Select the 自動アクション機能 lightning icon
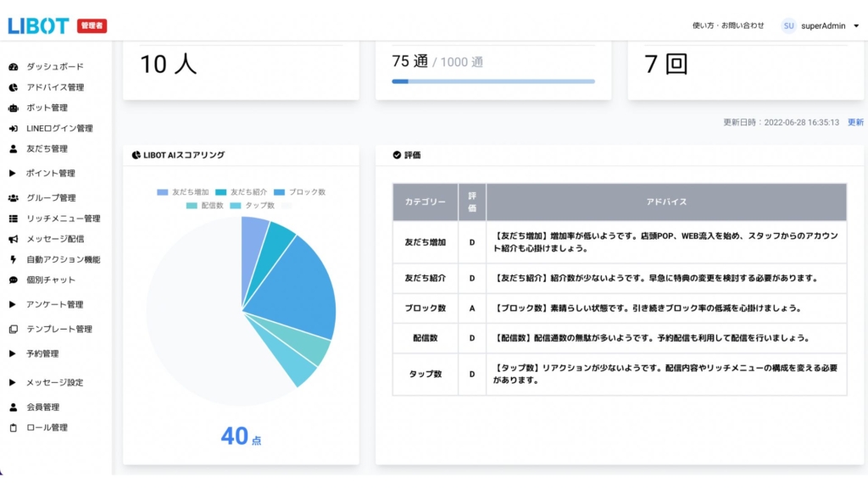 pos(13,260)
